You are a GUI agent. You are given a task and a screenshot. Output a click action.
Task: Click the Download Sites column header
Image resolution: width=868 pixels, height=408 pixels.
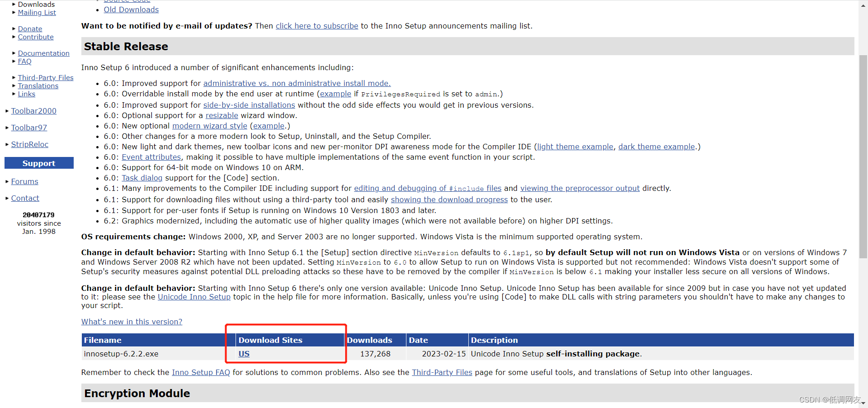(290, 340)
